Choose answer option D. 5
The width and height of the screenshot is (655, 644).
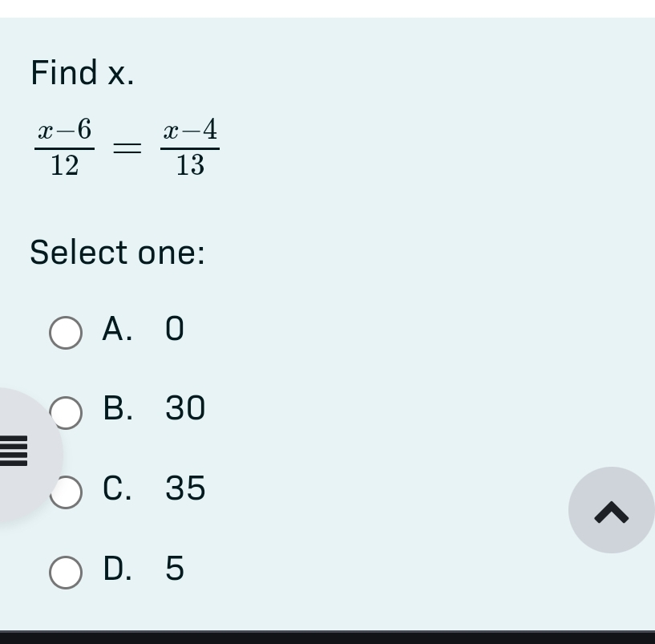point(144,569)
